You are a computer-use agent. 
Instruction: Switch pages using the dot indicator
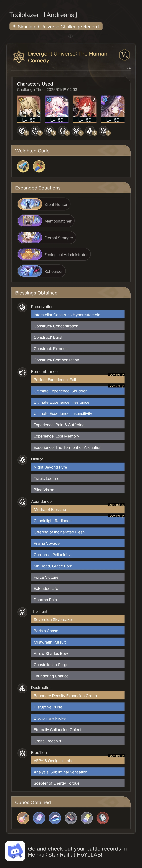click(129, 68)
